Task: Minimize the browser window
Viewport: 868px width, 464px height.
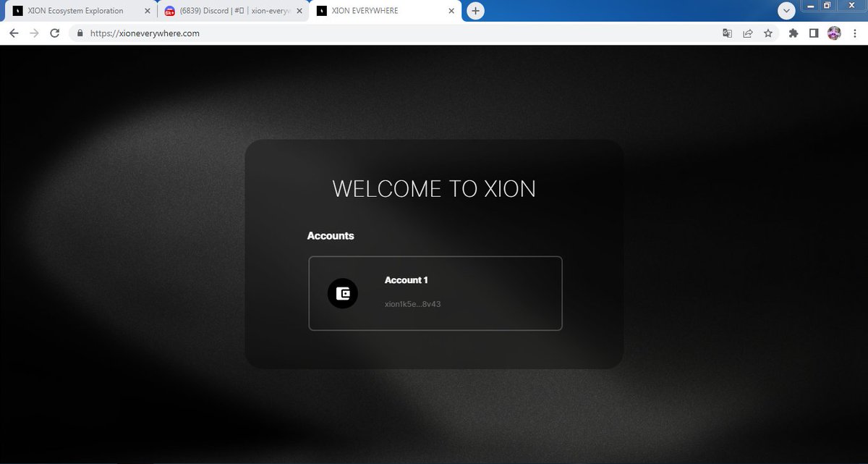Action: coord(812,6)
